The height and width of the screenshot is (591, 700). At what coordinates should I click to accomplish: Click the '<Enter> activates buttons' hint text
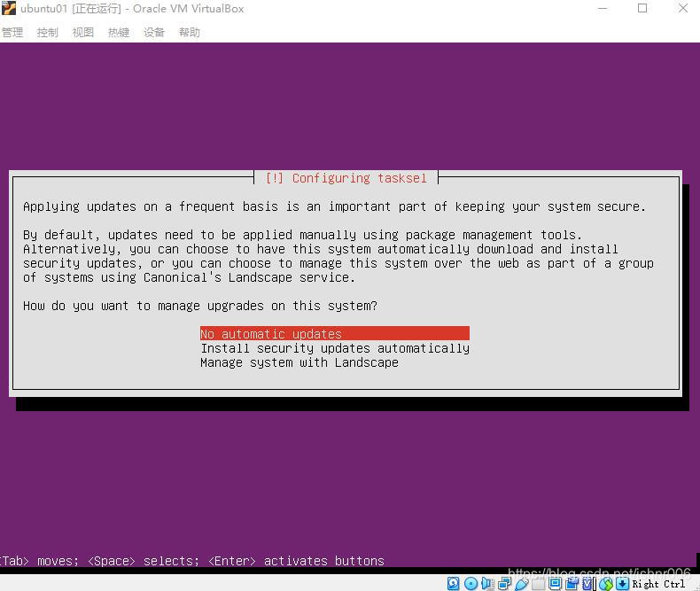click(297, 561)
